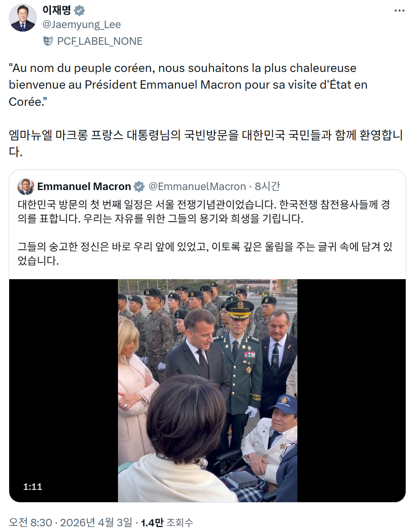414x532 pixels.
Task: Click the 1:11 video duration badge
Action: [x=33, y=486]
